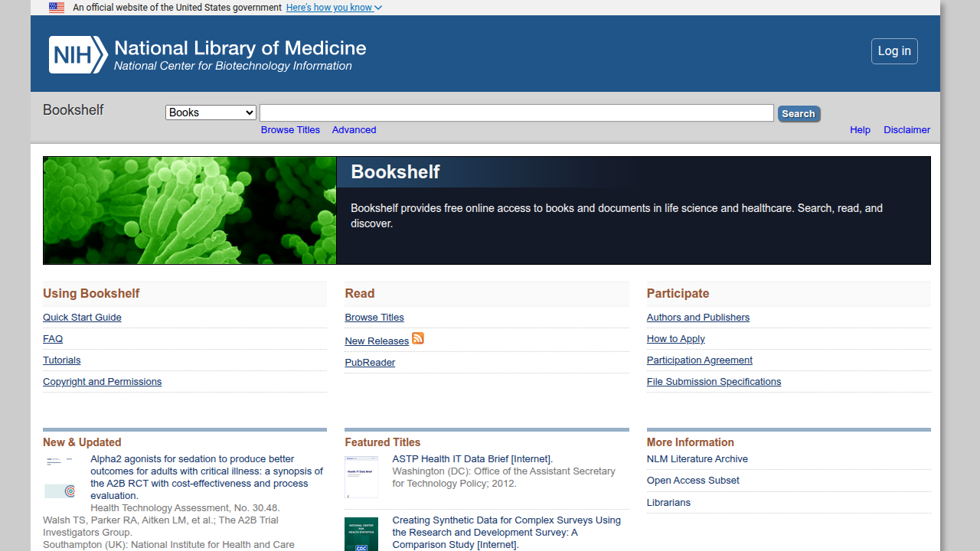Click the Search button

(x=799, y=114)
